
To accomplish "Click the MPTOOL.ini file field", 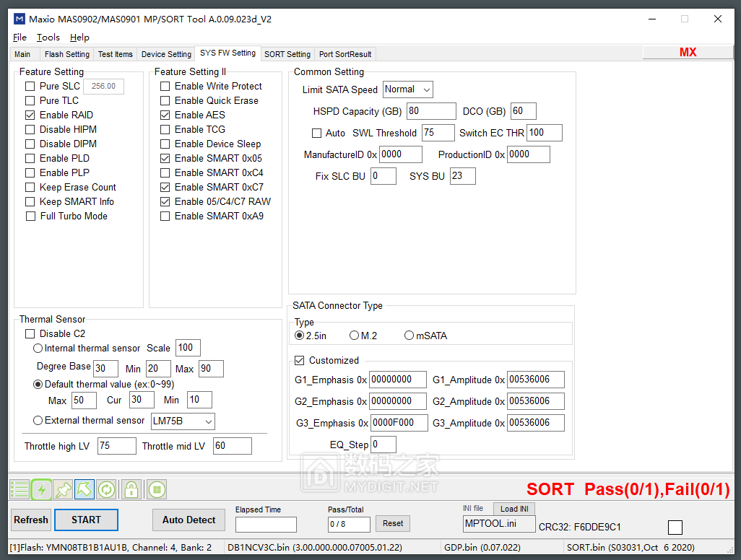I will [x=499, y=524].
